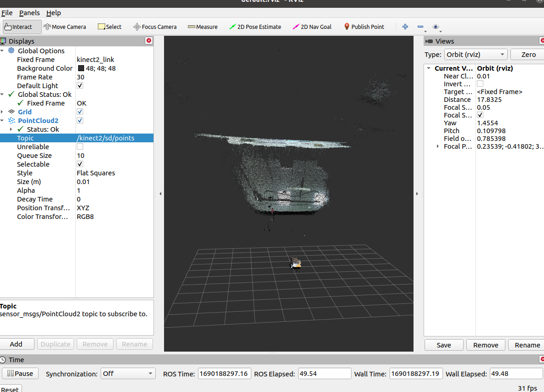Click the Add display button

[16, 344]
